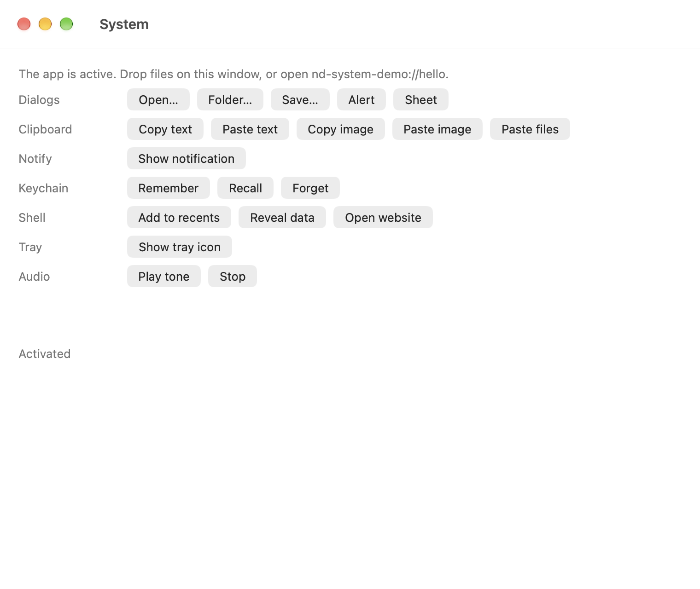Launch the Save... dialog
700x589 pixels.
[300, 99]
